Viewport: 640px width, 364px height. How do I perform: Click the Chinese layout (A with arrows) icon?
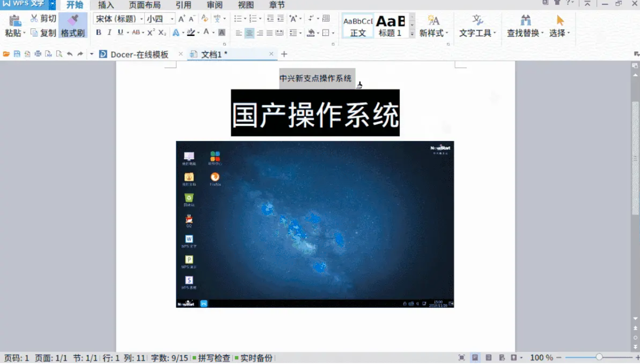(293, 19)
